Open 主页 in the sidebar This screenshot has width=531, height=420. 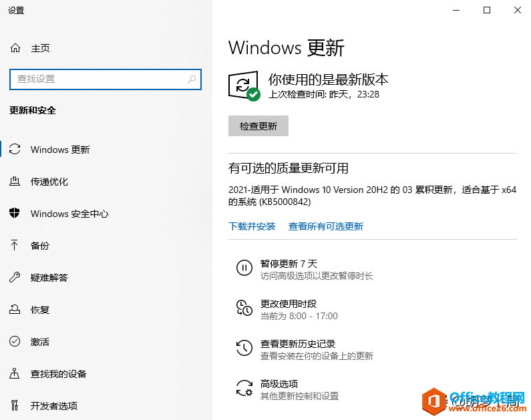pyautogui.click(x=40, y=48)
